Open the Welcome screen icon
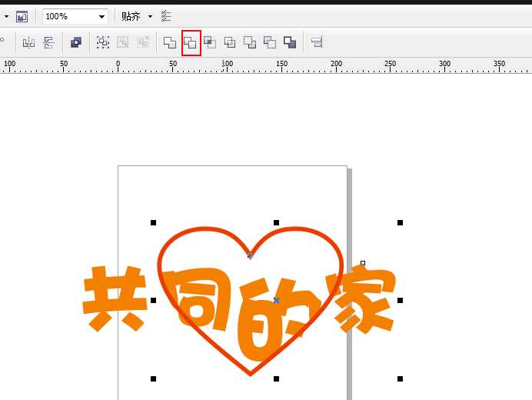Screen dimensions: 532x400 (22, 16)
